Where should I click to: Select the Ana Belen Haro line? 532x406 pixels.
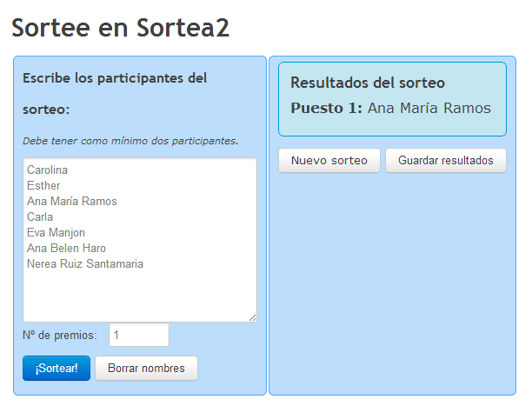tap(66, 249)
